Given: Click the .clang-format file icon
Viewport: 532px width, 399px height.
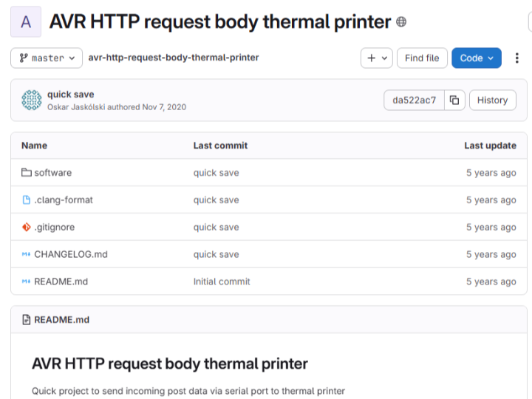Looking at the screenshot, I should click(x=27, y=200).
